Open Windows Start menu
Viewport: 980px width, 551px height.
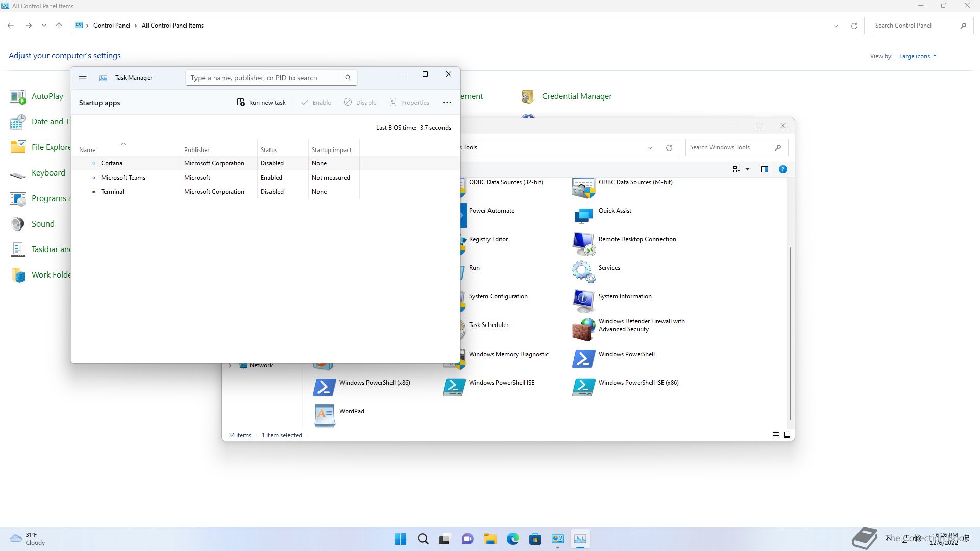(401, 539)
